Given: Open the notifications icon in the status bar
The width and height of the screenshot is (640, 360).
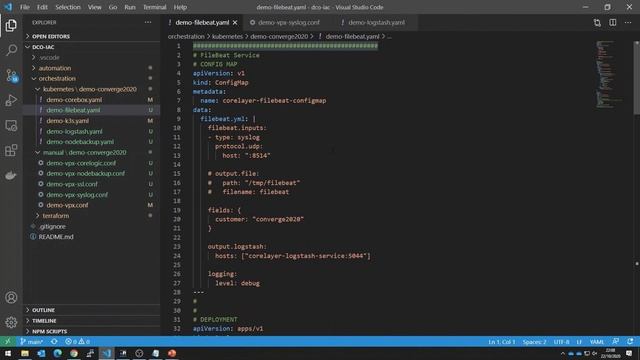Looking at the screenshot, I should coord(630,342).
